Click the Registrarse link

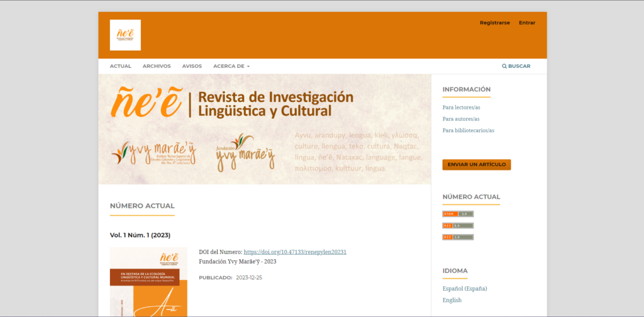(494, 23)
